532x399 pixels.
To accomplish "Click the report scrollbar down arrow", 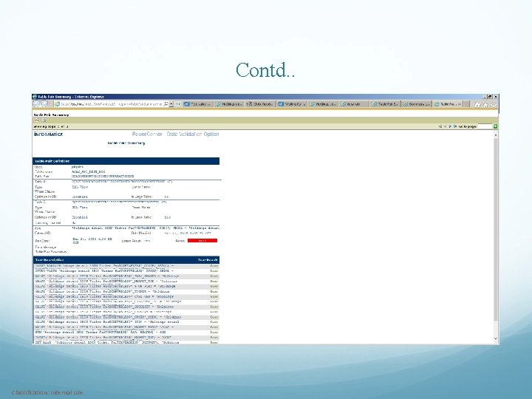I will [496, 338].
